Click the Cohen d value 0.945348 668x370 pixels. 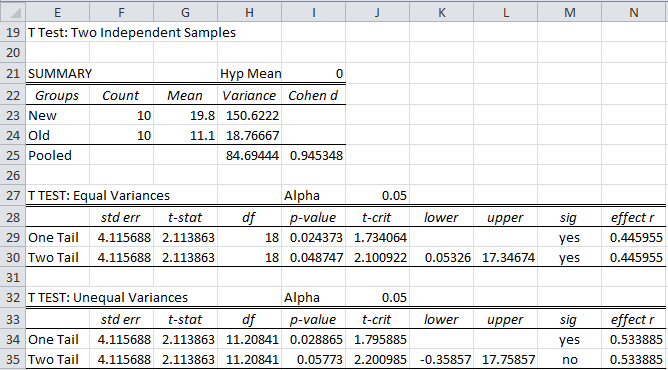[314, 156]
